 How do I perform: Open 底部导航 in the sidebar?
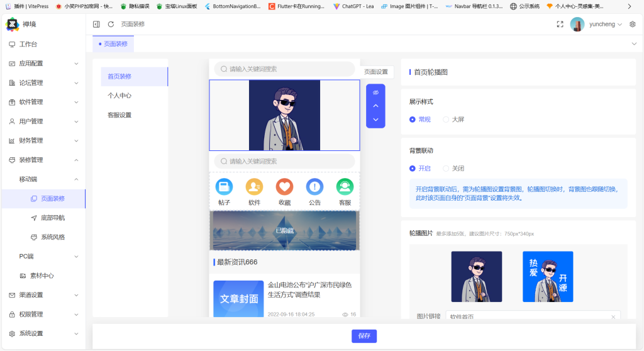pos(53,218)
